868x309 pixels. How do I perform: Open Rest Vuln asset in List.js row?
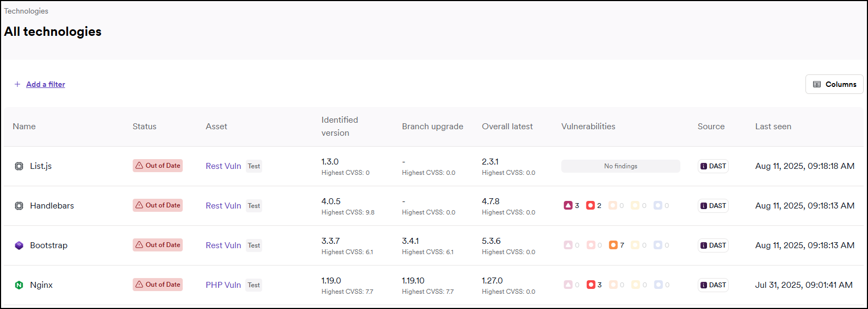click(223, 166)
